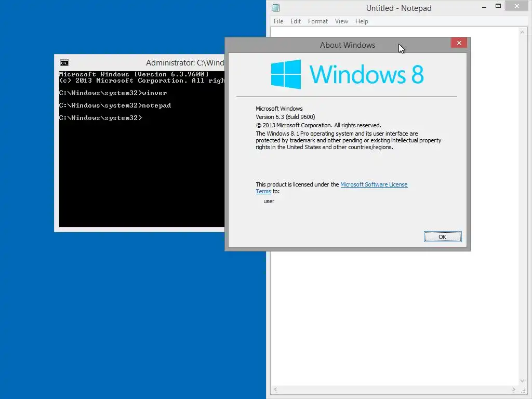Click the 'user' licensee name
The width and height of the screenshot is (532, 399).
pos(269,201)
